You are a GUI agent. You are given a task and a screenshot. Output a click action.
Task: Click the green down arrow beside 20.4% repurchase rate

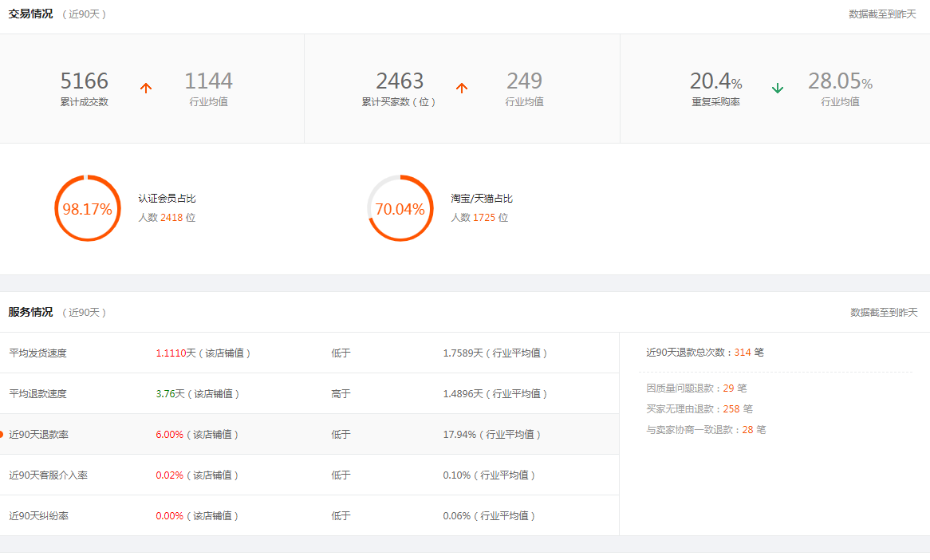(778, 89)
